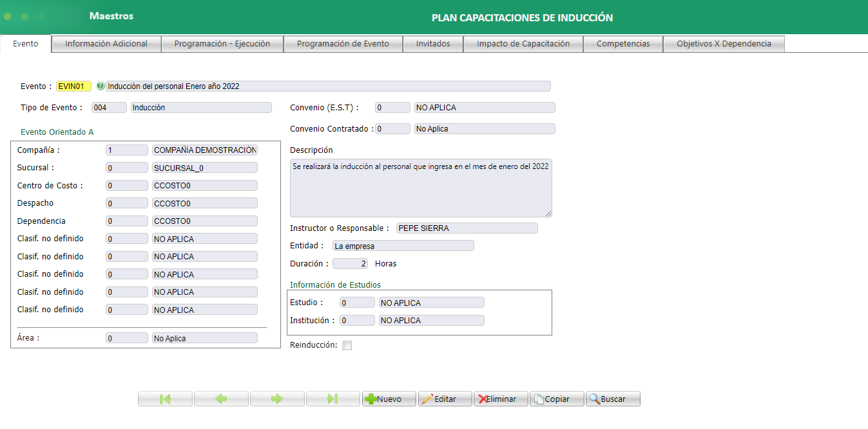Jump to the last record icon
The height and width of the screenshot is (429, 868).
pyautogui.click(x=333, y=398)
